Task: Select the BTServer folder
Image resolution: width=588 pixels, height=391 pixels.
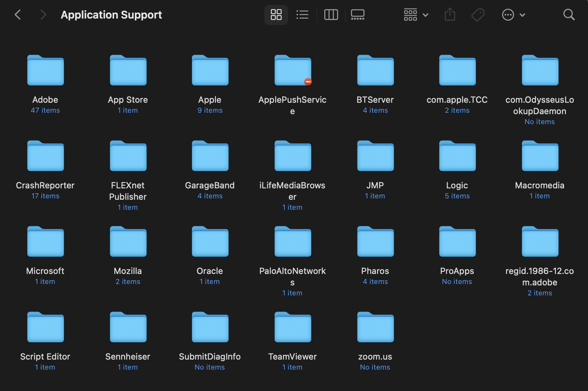Action: coord(376,70)
